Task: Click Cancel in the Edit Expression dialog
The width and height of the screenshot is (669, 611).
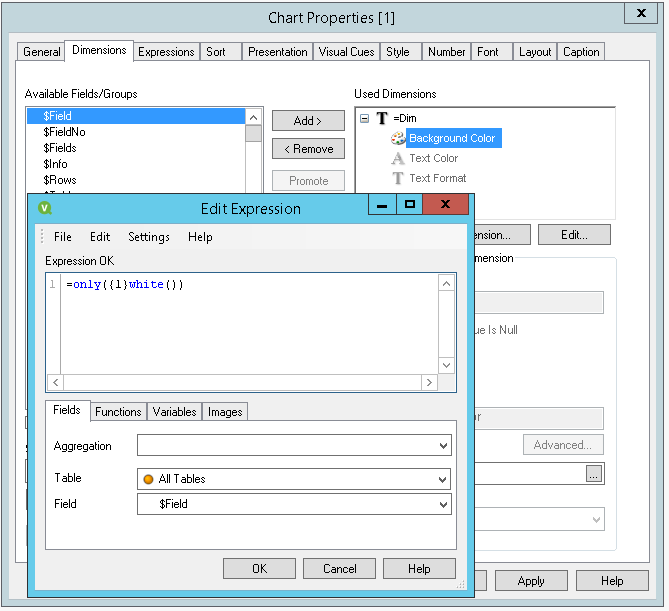Action: 339,569
